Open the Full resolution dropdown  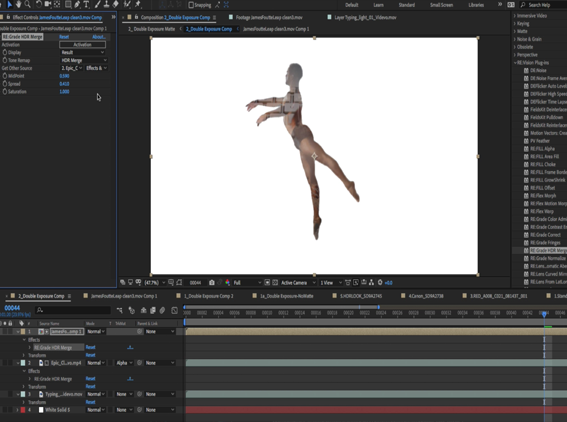click(x=247, y=283)
